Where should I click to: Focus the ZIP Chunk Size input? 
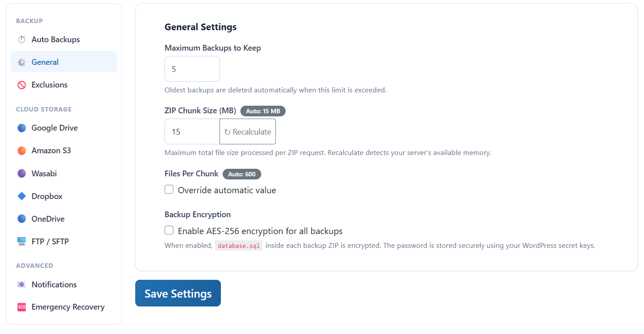pos(192,131)
